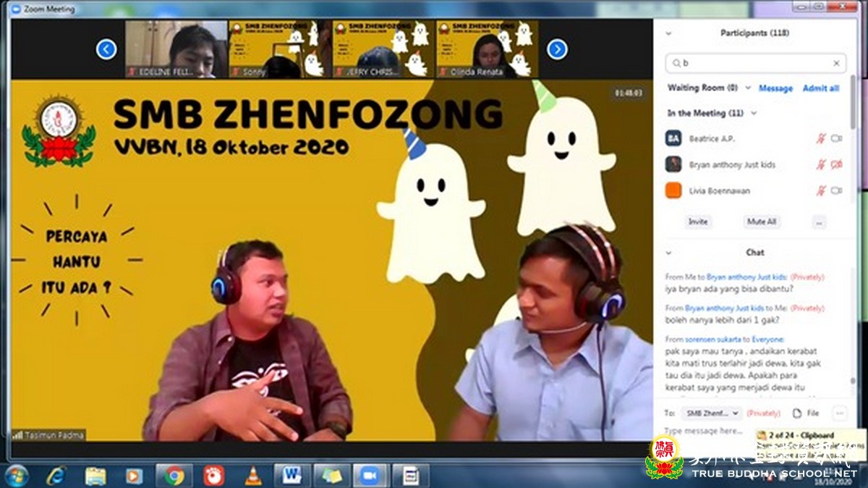Open more participant options next to Mute All
Screen dimensions: 868x488
point(819,222)
